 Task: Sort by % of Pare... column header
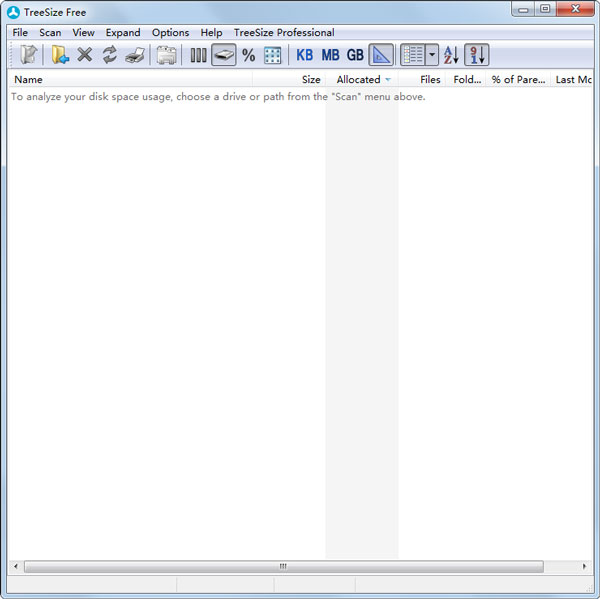coord(518,80)
